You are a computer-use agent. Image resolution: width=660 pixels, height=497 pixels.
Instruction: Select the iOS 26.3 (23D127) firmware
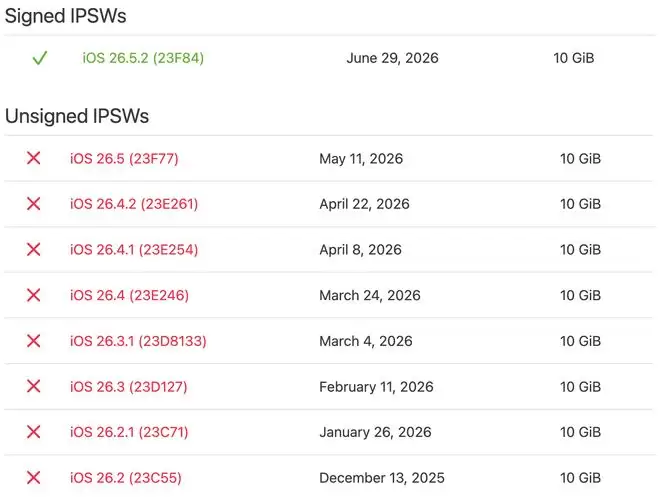coord(128,387)
